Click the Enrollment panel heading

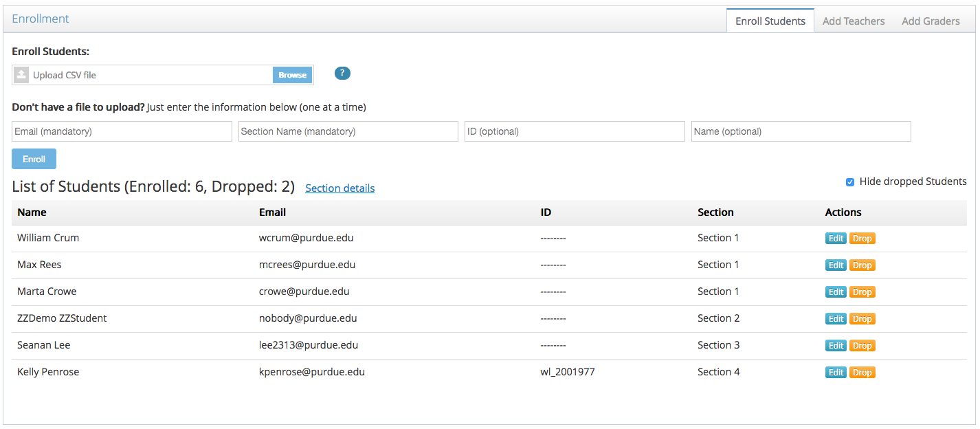(x=41, y=19)
